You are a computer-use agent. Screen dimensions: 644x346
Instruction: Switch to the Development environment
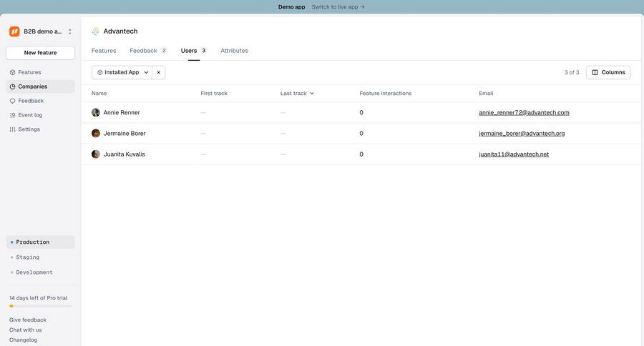tap(40, 272)
